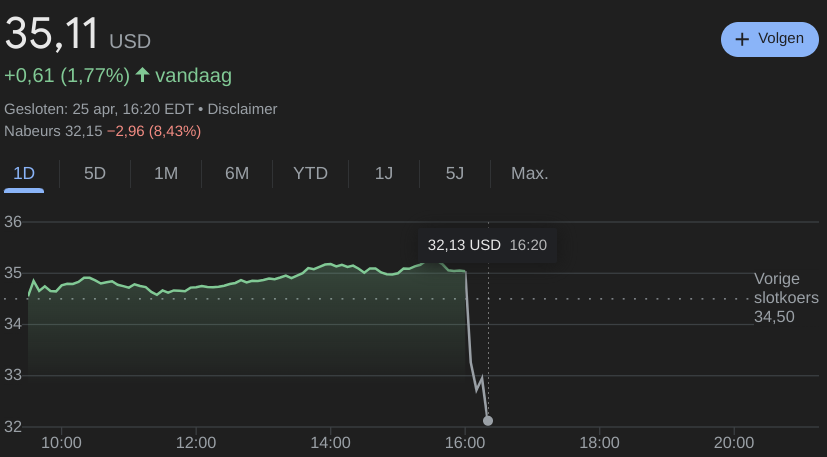Viewport: 827px width, 457px height.
Task: Open the 5J five-year view
Action: [455, 173]
